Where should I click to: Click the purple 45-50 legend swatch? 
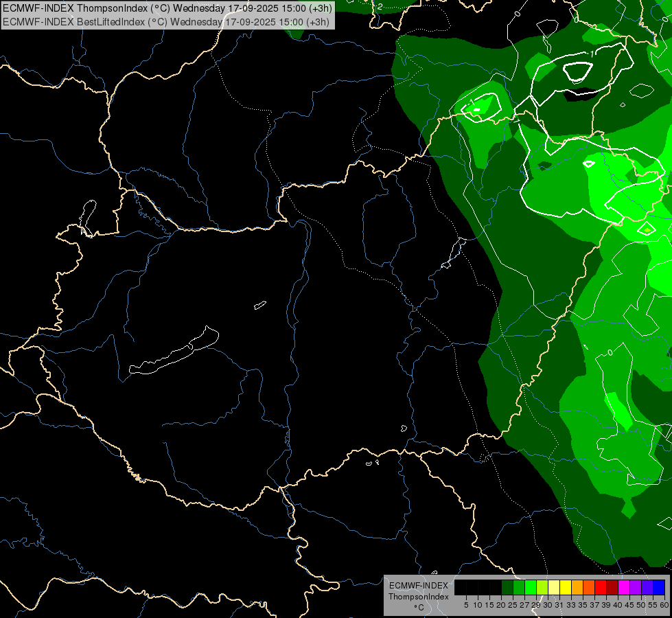635,588
